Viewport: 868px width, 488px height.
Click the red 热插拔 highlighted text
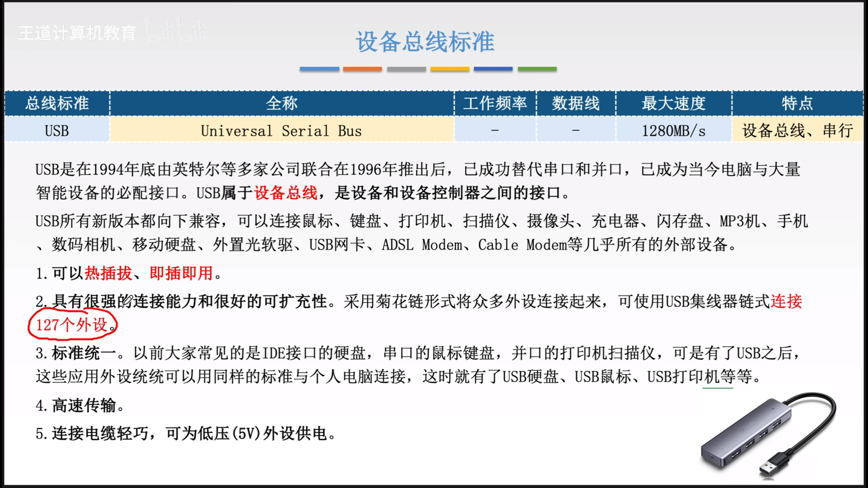108,273
